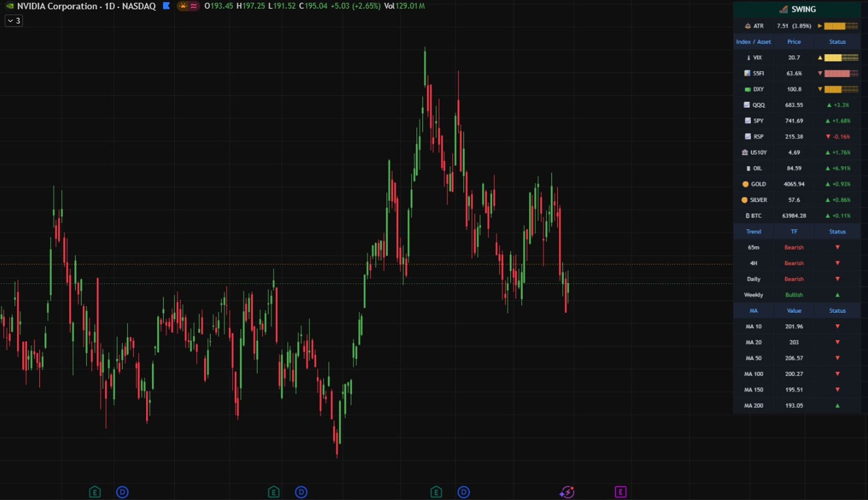Image resolution: width=868 pixels, height=500 pixels.
Task: Open the leftmost teal E earnings marker
Action: (x=95, y=492)
